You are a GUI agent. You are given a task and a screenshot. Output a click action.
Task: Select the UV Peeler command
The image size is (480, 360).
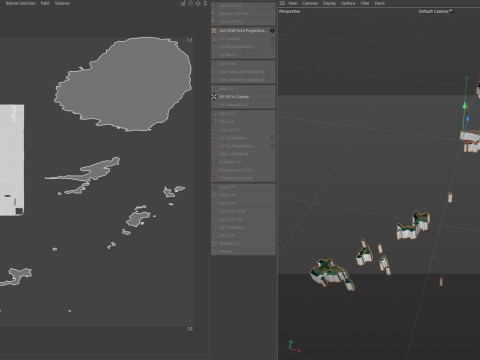pyautogui.click(x=243, y=63)
